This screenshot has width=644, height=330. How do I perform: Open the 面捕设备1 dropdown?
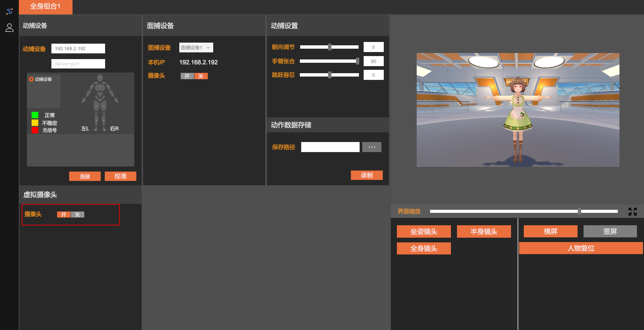pos(196,48)
